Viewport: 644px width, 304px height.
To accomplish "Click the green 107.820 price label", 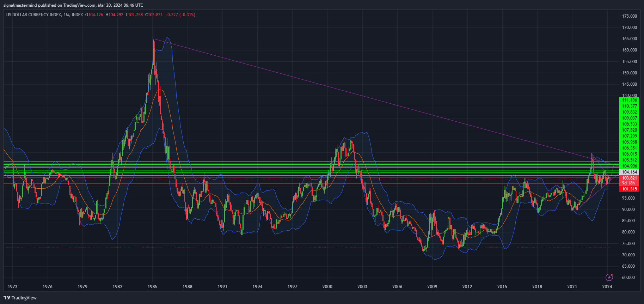I will (x=629, y=130).
